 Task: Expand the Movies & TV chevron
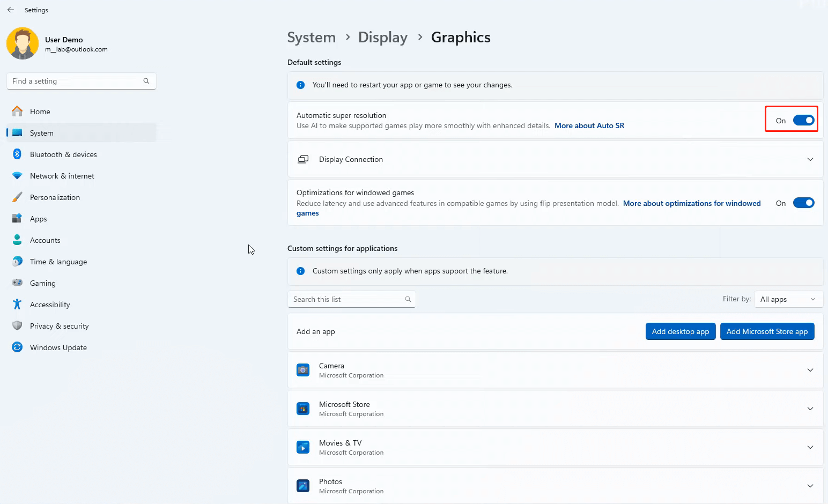[810, 447]
